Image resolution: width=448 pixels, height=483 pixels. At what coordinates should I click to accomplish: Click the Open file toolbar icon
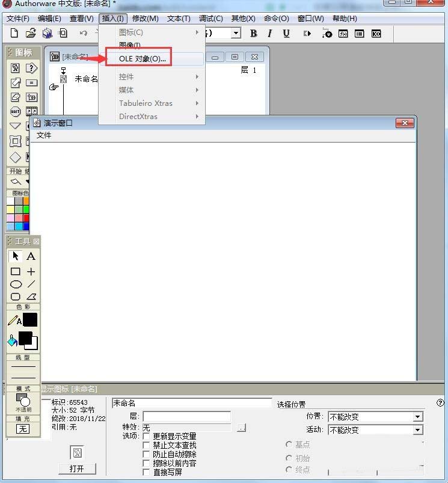tap(31, 33)
